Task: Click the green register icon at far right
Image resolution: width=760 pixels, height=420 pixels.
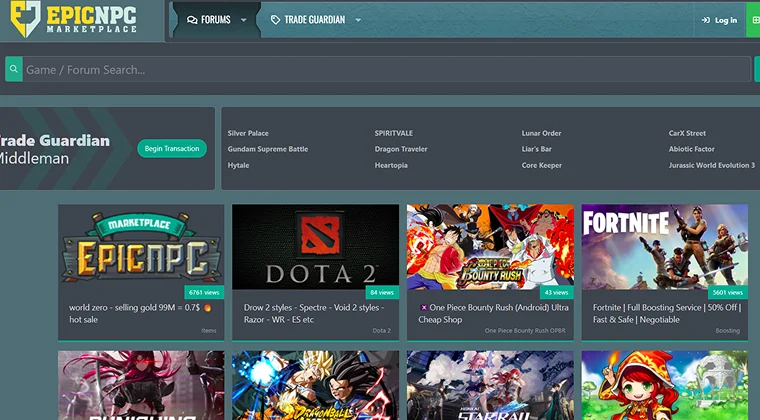Action: pos(755,20)
